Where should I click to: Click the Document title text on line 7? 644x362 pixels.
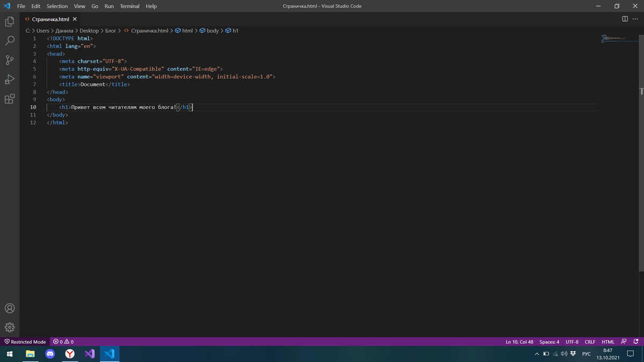pos(92,84)
